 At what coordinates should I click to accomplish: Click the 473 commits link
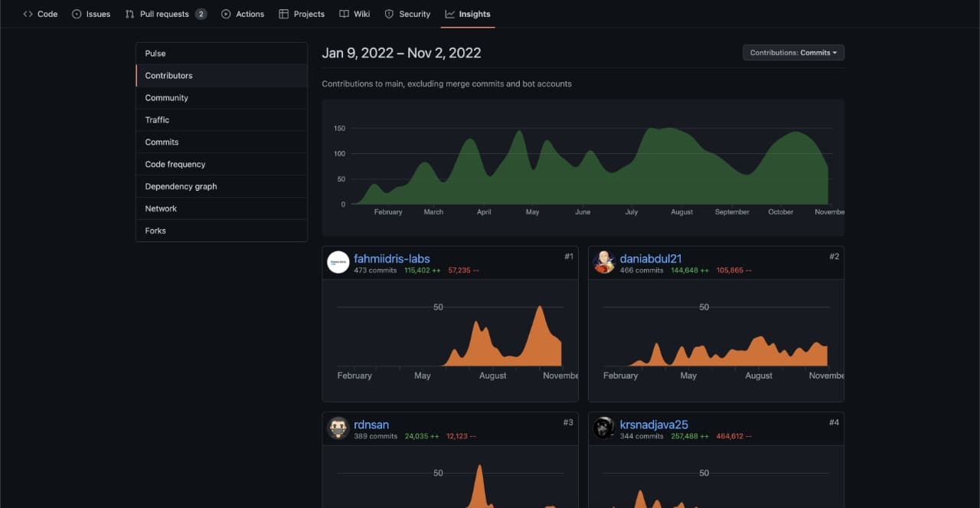(x=375, y=270)
